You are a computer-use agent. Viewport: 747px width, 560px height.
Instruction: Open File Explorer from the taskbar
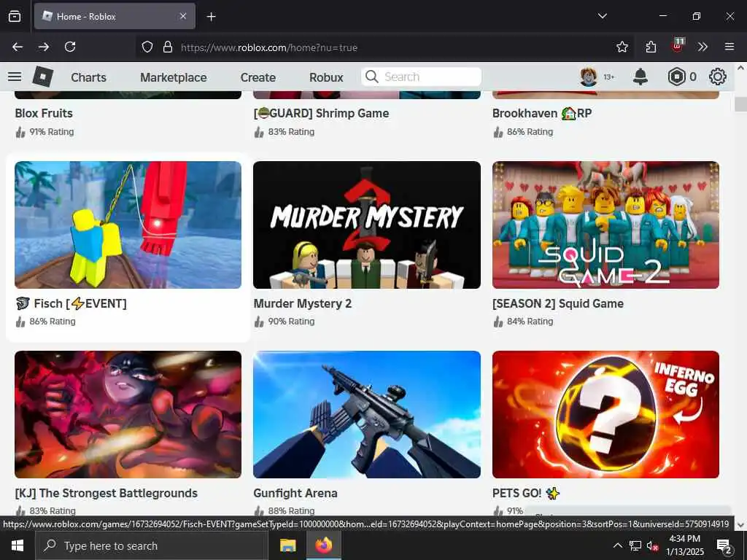pyautogui.click(x=287, y=545)
